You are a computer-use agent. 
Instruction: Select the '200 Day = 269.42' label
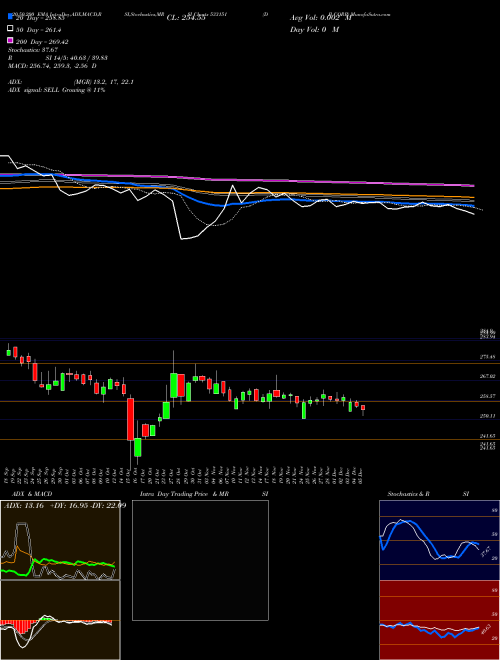42,42
